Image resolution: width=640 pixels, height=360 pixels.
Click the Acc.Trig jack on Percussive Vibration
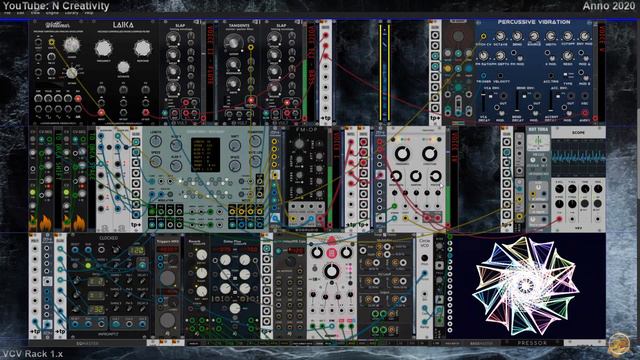tap(551, 76)
